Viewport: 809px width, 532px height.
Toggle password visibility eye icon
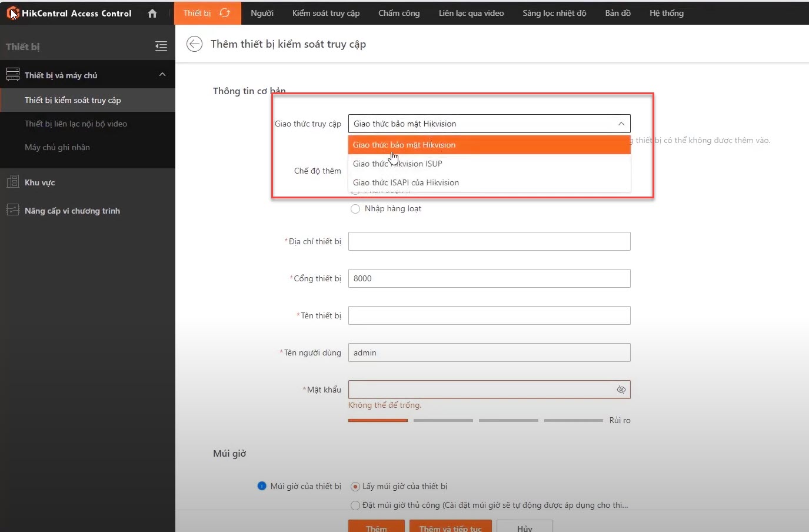tap(621, 390)
